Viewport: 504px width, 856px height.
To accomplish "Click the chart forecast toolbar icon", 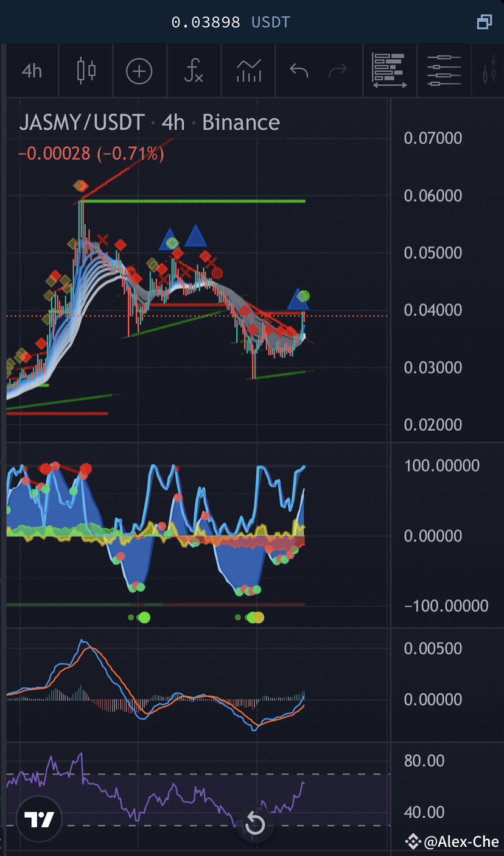I will click(x=248, y=71).
